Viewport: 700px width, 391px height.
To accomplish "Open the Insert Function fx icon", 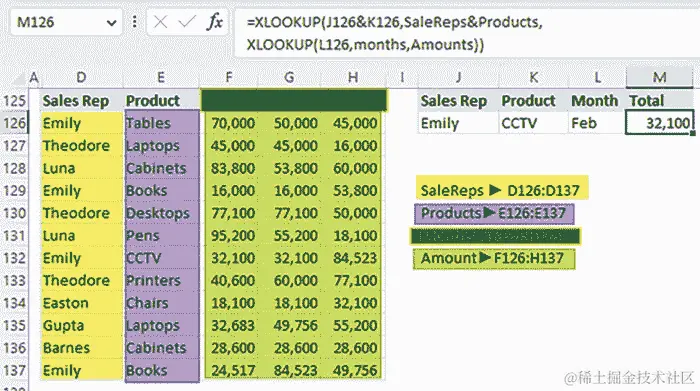I will [215, 21].
